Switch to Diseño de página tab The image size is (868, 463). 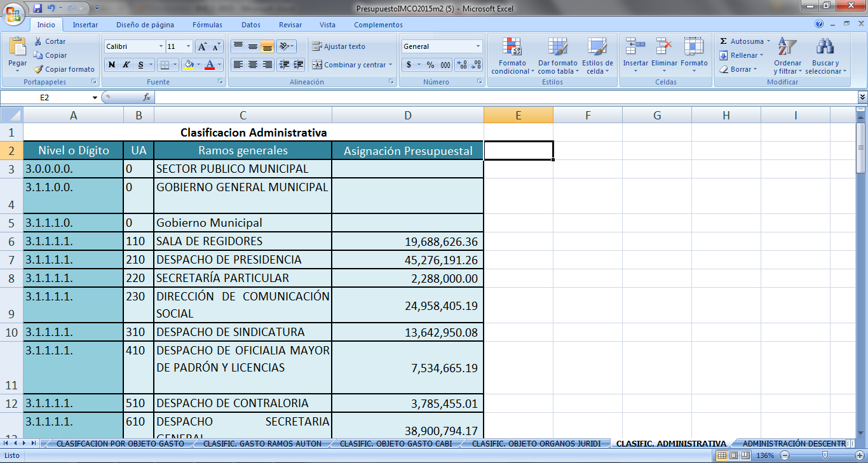(x=145, y=25)
